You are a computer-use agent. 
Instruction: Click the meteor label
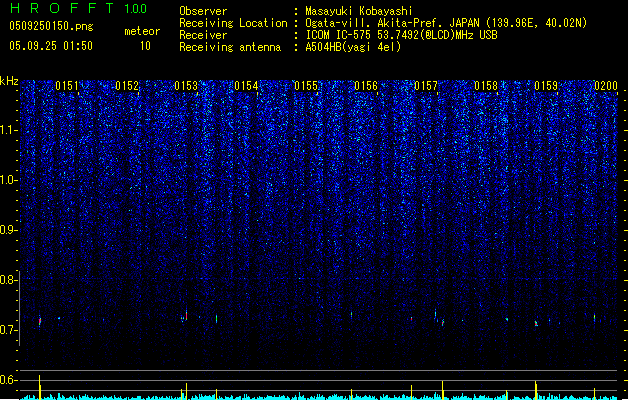[x=142, y=31]
